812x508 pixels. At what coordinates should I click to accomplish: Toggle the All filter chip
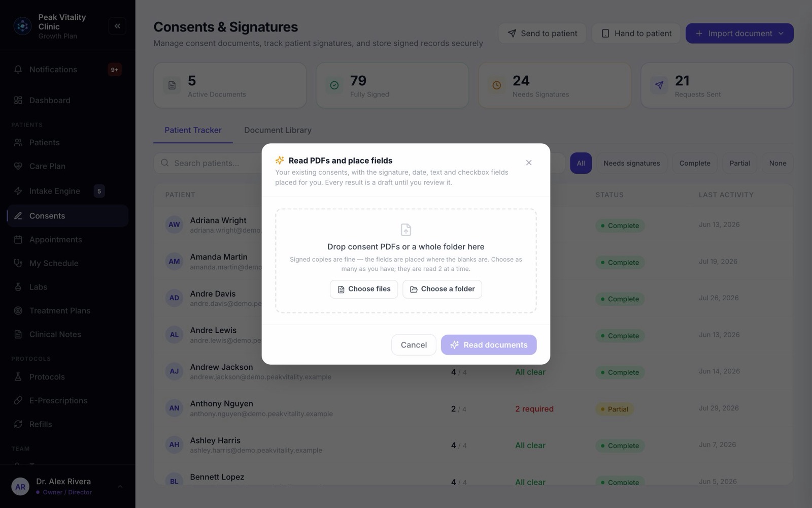[x=581, y=163]
